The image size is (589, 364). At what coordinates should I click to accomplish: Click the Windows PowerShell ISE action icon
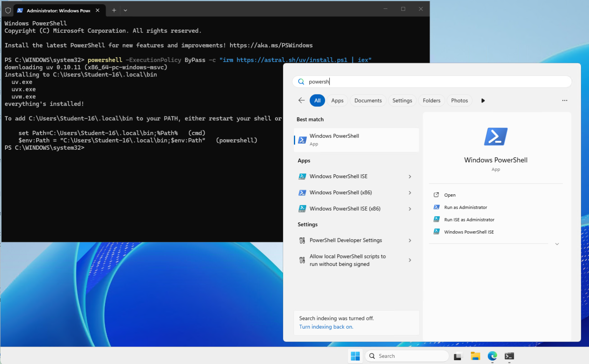pos(436,232)
